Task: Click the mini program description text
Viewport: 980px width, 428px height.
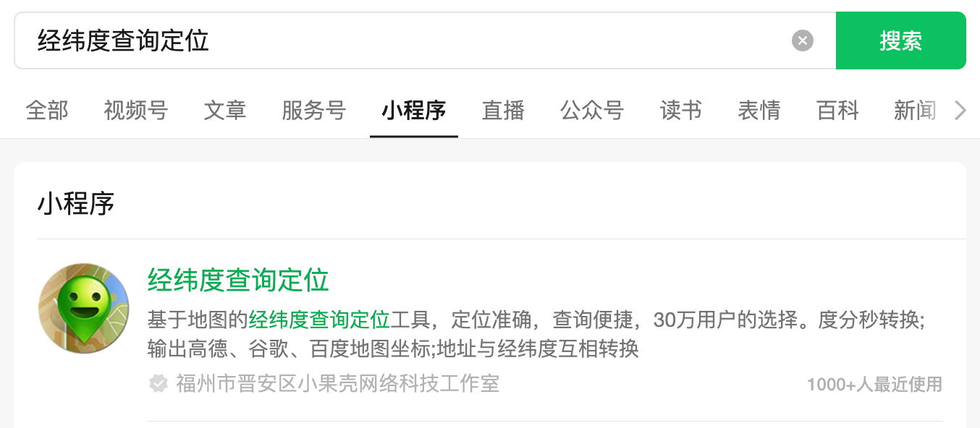Action: click(x=536, y=334)
